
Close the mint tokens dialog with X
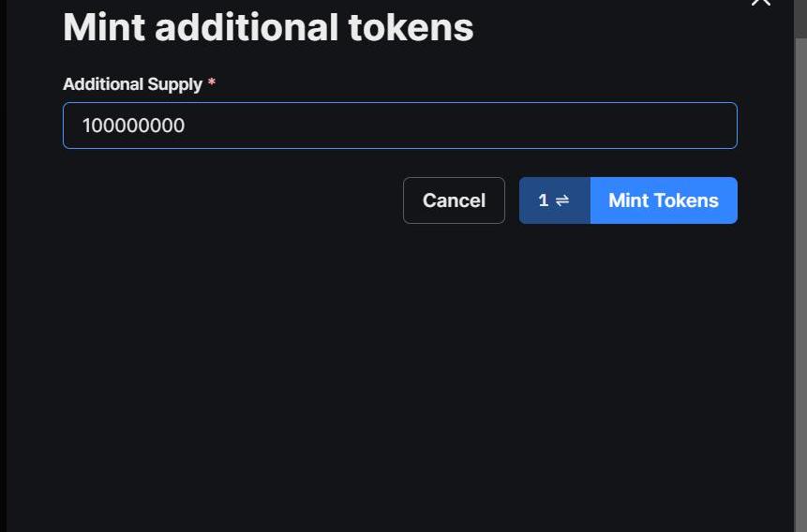(x=760, y=3)
